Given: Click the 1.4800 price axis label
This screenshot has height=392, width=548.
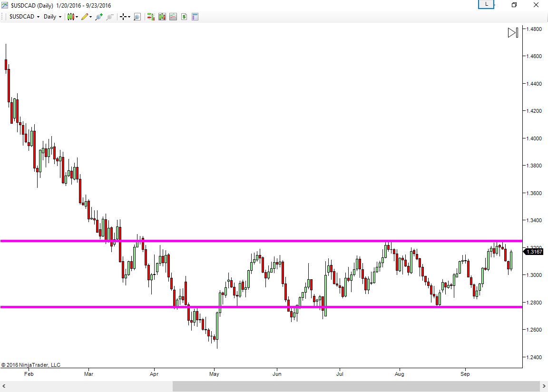Looking at the screenshot, I should (534, 29).
